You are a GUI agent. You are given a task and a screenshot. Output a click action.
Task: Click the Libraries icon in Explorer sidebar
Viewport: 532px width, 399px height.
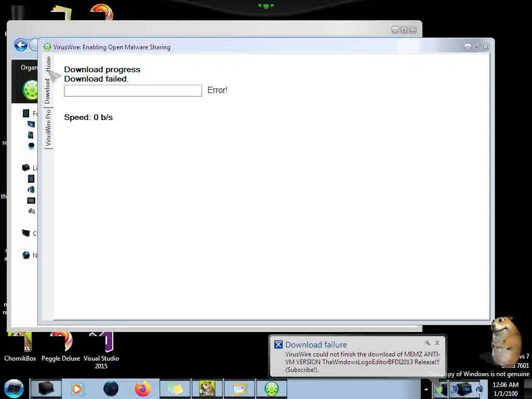tap(26, 168)
